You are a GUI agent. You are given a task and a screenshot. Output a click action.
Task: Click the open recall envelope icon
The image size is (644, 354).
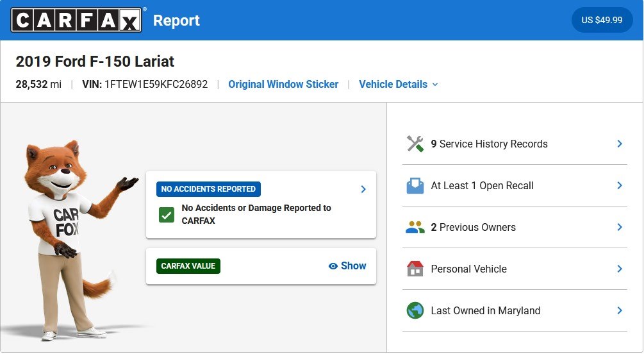415,185
